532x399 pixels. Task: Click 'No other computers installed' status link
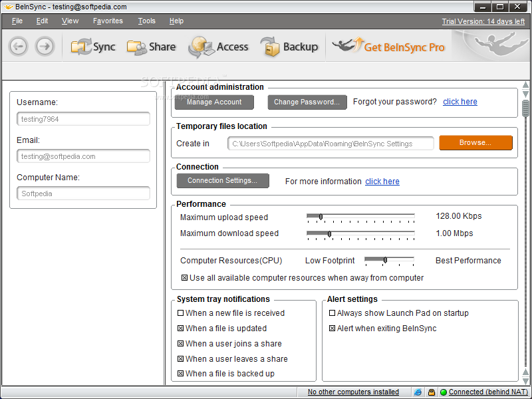click(353, 392)
